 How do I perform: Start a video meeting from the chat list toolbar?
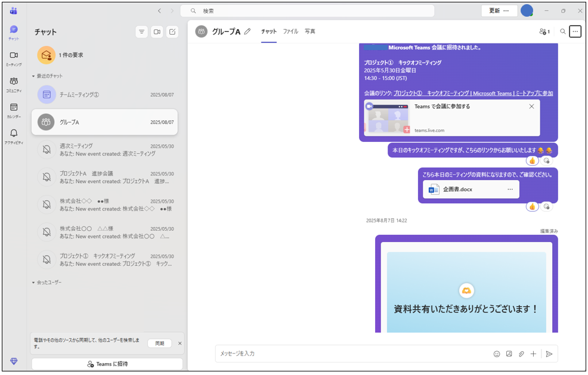(x=157, y=32)
